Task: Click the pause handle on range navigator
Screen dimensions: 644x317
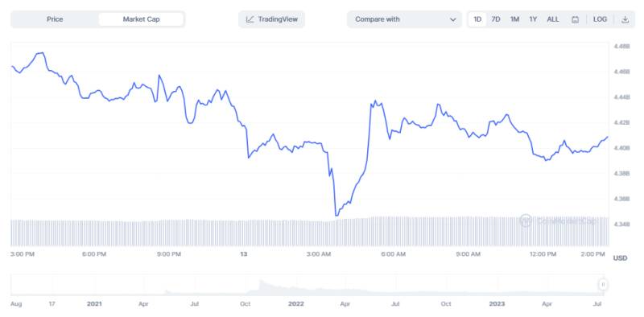Action: click(602, 284)
